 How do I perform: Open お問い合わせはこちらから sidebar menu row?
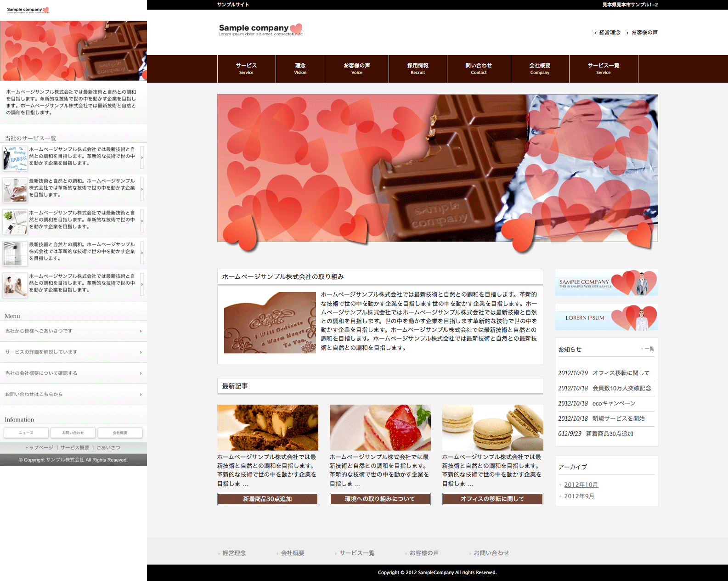pyautogui.click(x=73, y=395)
